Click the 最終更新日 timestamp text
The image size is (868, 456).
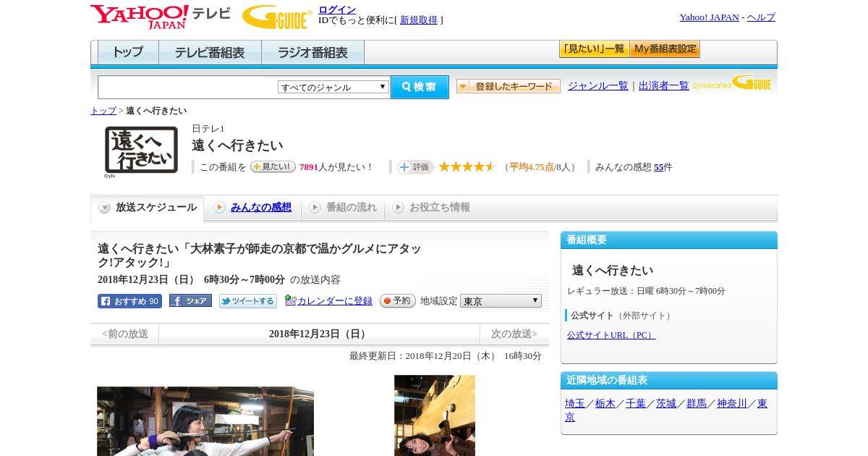click(x=446, y=356)
